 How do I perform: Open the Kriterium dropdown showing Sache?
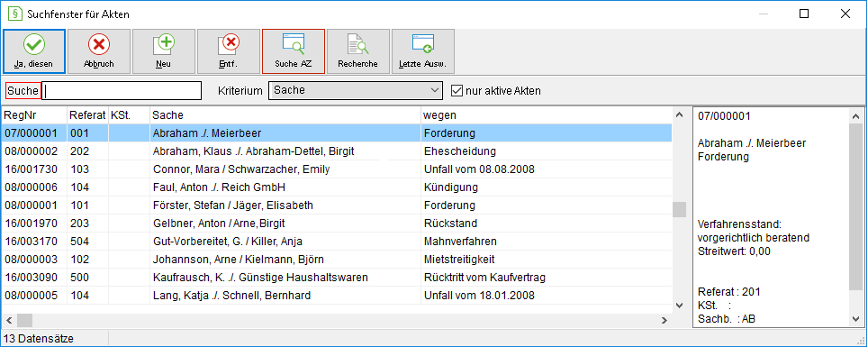356,90
